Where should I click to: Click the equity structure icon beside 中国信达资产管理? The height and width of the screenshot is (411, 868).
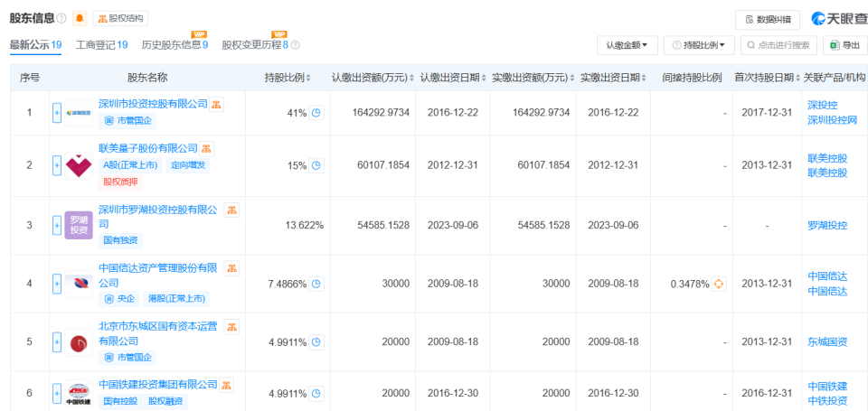coord(232,268)
